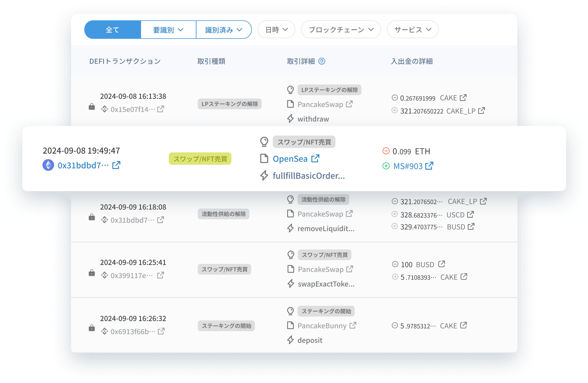Screen dimensions: 588x383
Task: Click the green plus icon beside MS#903
Action: (386, 166)
